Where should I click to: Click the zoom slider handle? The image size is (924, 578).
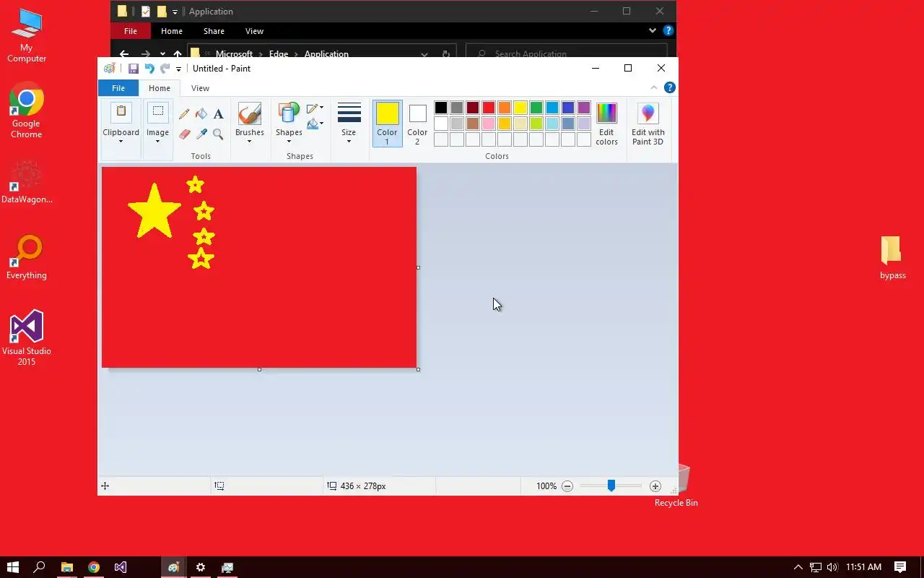(611, 486)
